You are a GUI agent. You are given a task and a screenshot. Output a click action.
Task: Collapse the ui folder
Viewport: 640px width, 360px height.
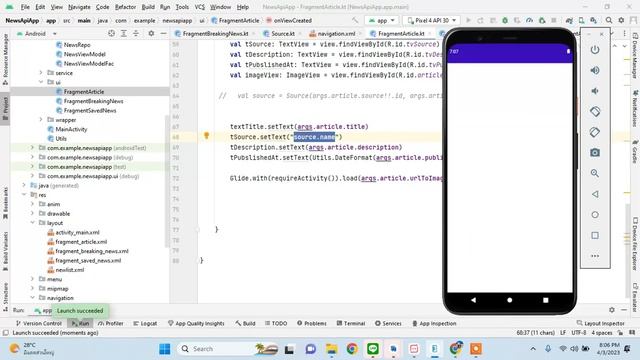tap(41, 82)
